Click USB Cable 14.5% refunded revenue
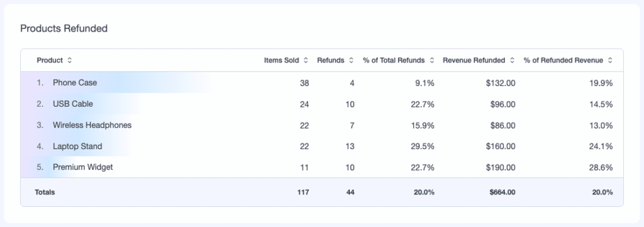Screen dimensions: 644x227 (601, 104)
